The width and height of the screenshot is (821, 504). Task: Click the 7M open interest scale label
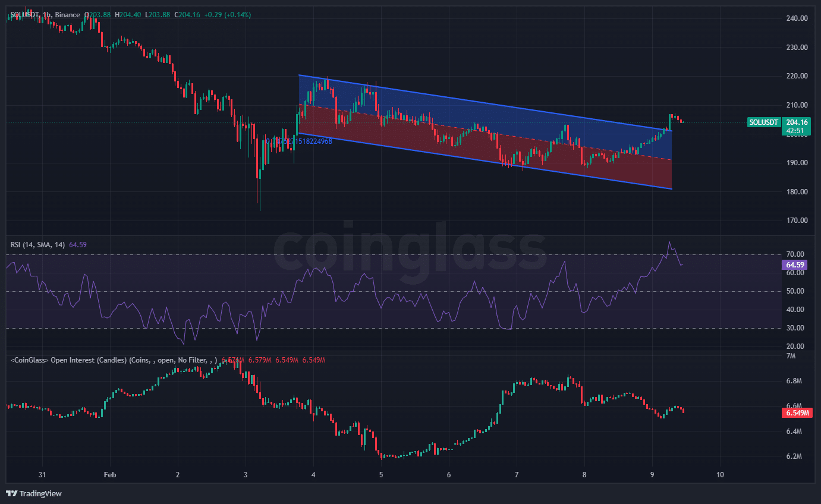click(x=791, y=356)
